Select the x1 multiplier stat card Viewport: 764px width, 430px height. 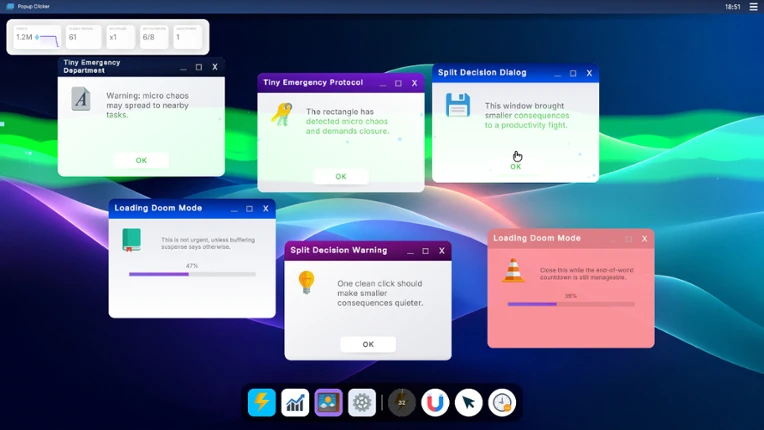click(x=120, y=37)
